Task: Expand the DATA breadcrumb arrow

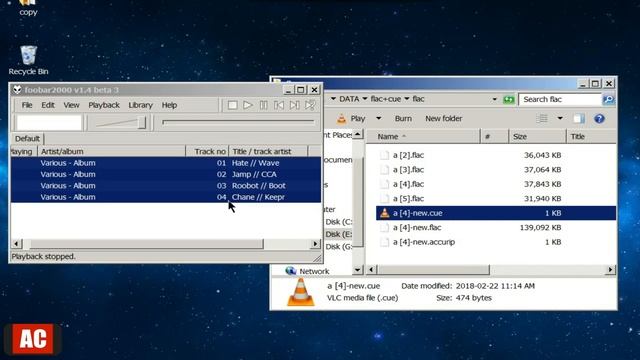Action: pyautogui.click(x=364, y=99)
